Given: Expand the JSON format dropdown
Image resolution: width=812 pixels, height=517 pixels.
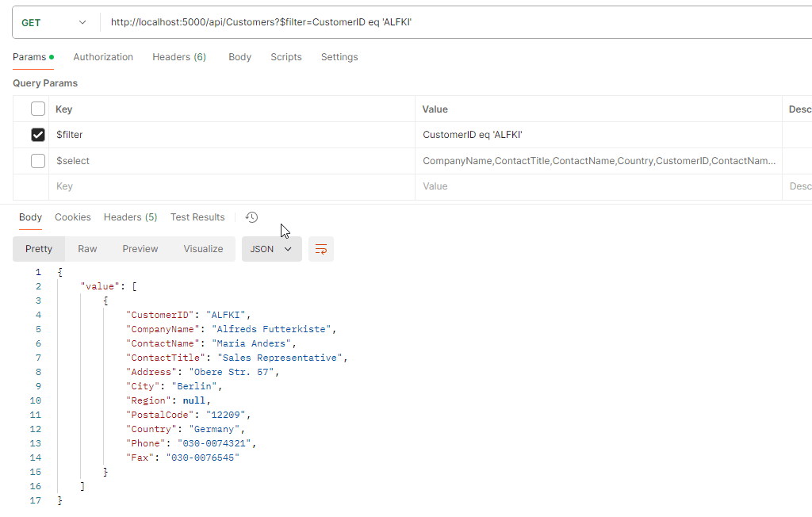Looking at the screenshot, I should (271, 249).
